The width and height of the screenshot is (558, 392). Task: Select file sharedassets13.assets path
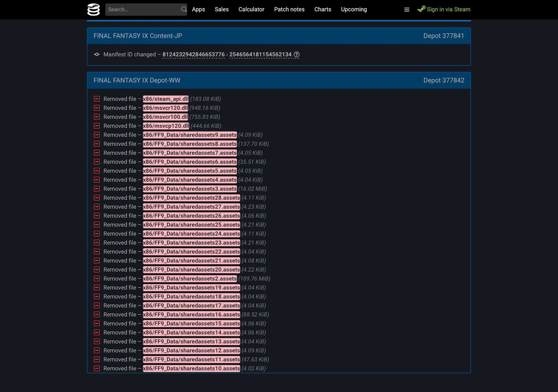pos(191,341)
